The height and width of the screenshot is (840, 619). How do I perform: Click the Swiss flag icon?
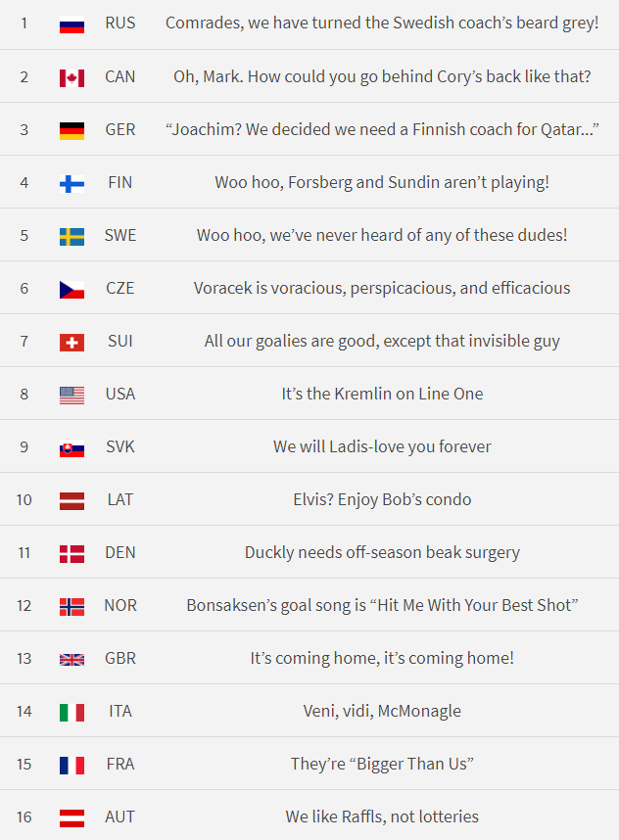71,342
